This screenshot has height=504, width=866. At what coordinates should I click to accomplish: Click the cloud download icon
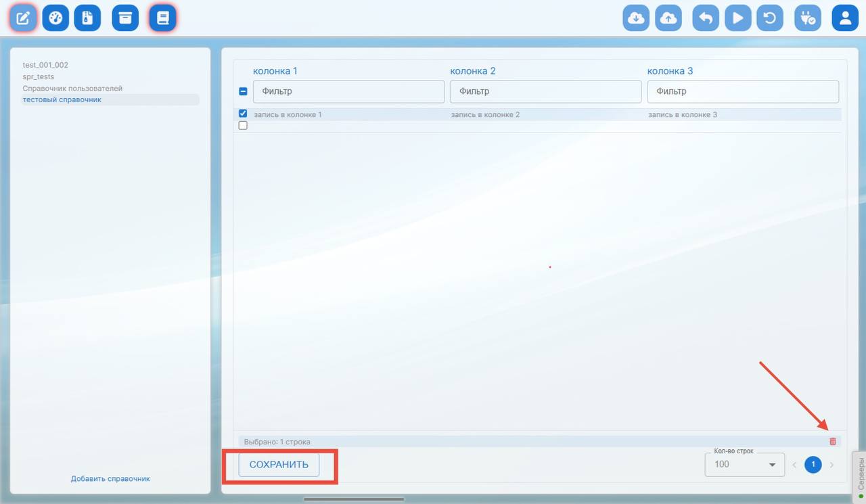point(636,18)
